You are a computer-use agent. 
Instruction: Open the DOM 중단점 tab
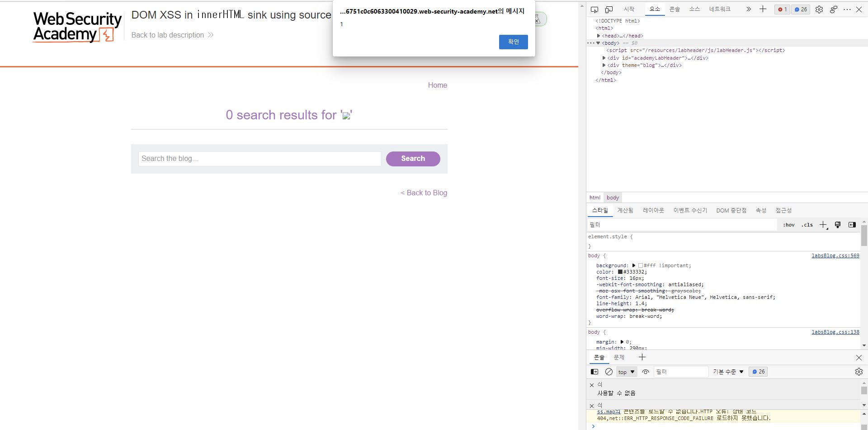tap(731, 210)
